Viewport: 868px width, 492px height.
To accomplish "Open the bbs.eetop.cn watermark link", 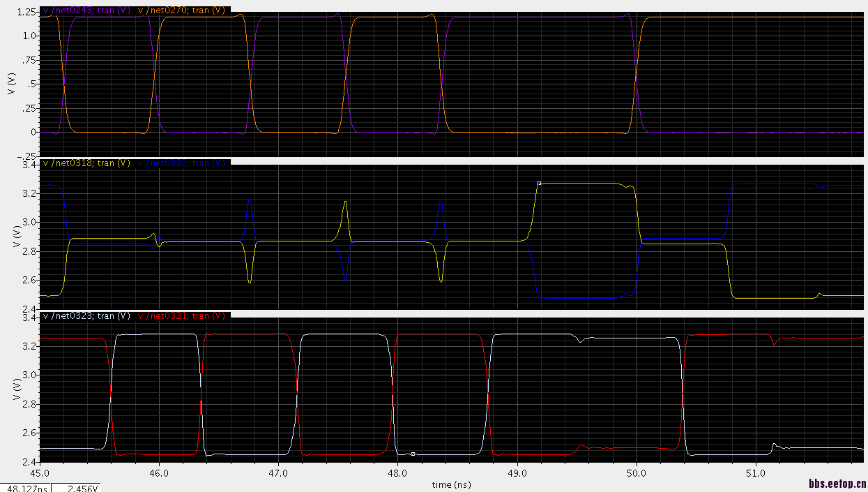I will (x=837, y=483).
